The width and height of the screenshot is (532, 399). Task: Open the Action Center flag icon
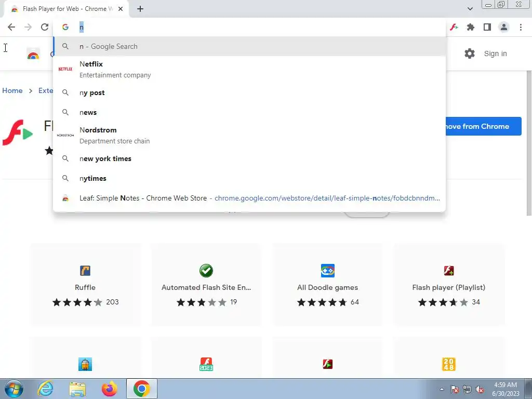pos(455,390)
